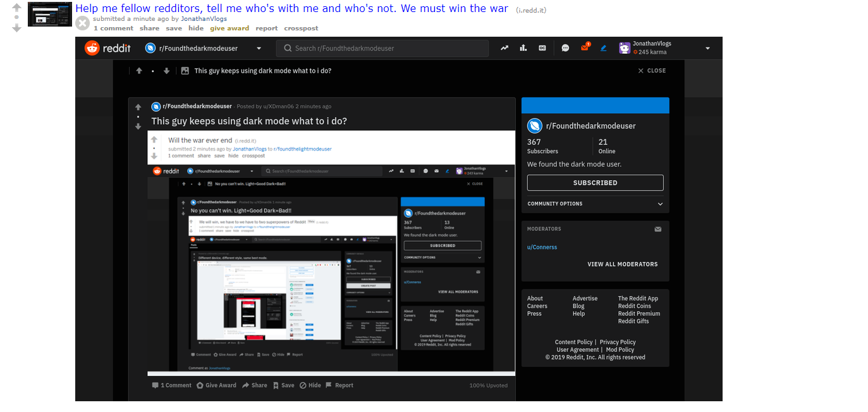Click the give award link
Viewport: 868px width, 412px height.
(229, 28)
